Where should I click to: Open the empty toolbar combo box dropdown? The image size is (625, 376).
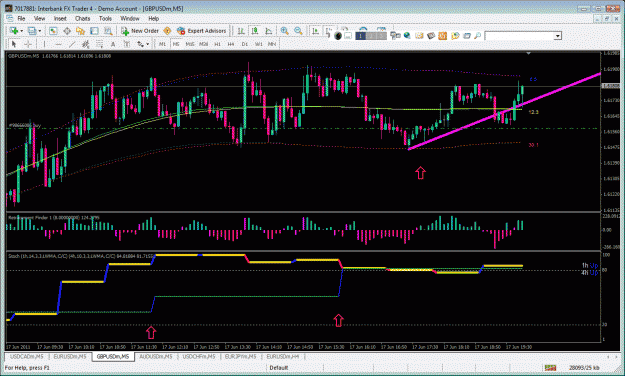click(558, 36)
